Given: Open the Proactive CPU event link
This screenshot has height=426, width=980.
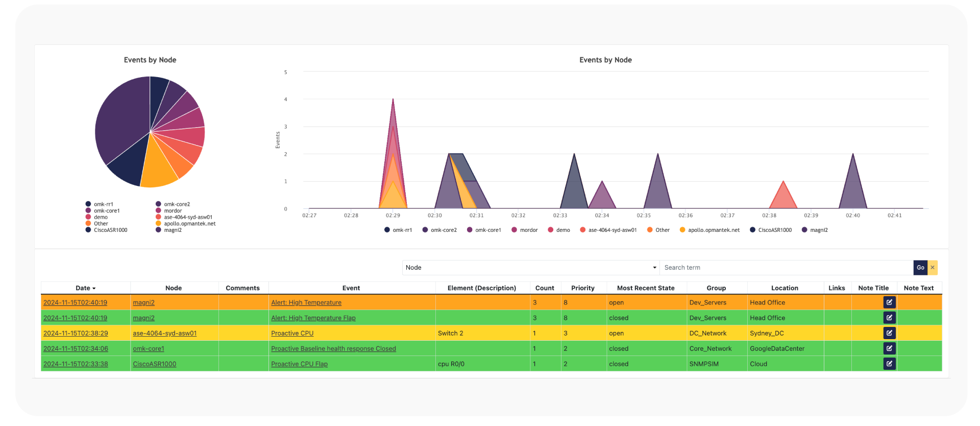Looking at the screenshot, I should (292, 333).
